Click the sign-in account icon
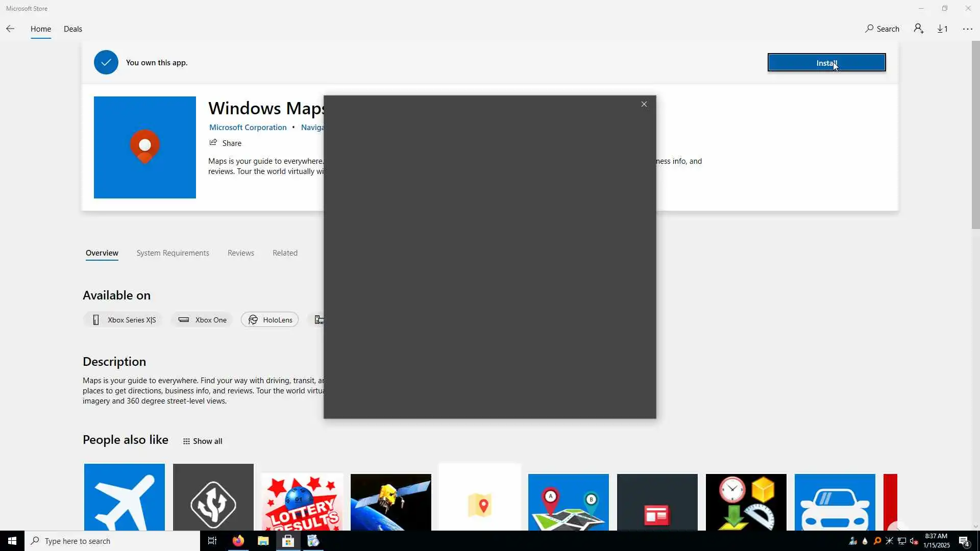The image size is (980, 551). click(x=919, y=29)
